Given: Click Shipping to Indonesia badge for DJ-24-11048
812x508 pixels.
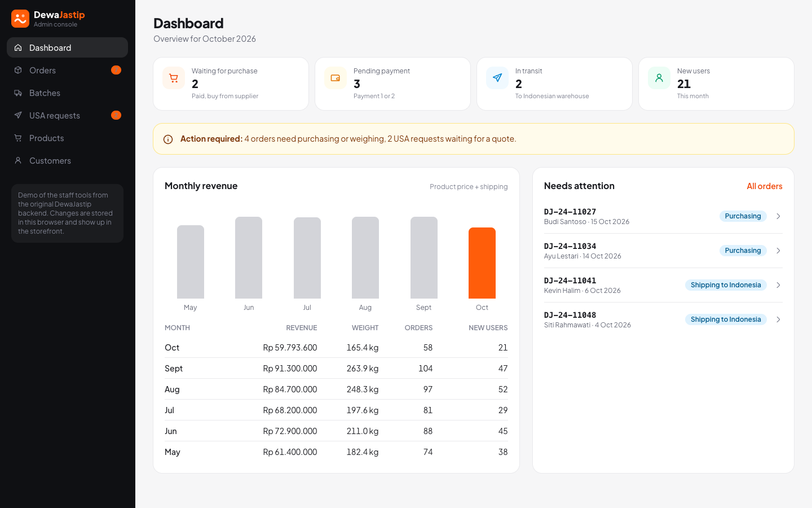Looking at the screenshot, I should 726,319.
